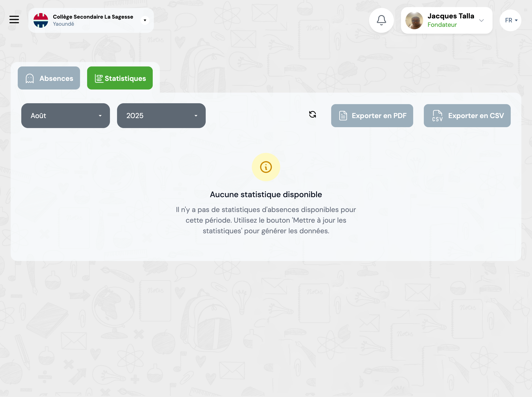The image size is (532, 397).
Task: Expand the Jacques Talla user menu chevron
Action: (x=481, y=20)
